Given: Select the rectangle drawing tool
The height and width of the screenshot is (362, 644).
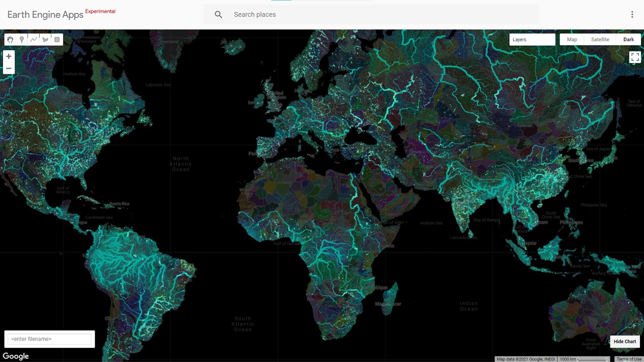Looking at the screenshot, I should click(57, 39).
